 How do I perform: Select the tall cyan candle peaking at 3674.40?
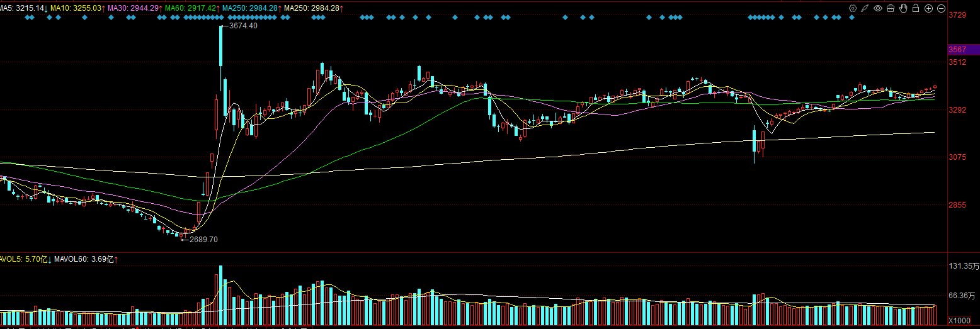coord(221,46)
